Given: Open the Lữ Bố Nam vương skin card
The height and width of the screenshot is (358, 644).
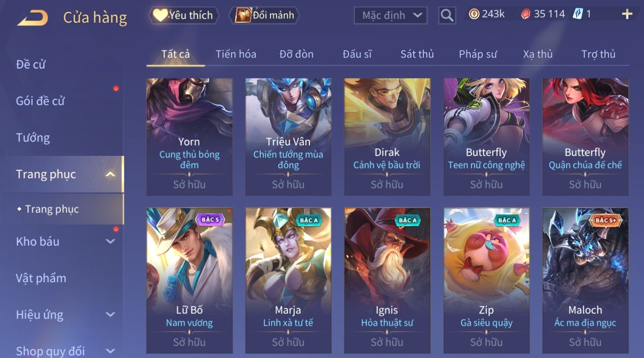Looking at the screenshot, I should 190,280.
